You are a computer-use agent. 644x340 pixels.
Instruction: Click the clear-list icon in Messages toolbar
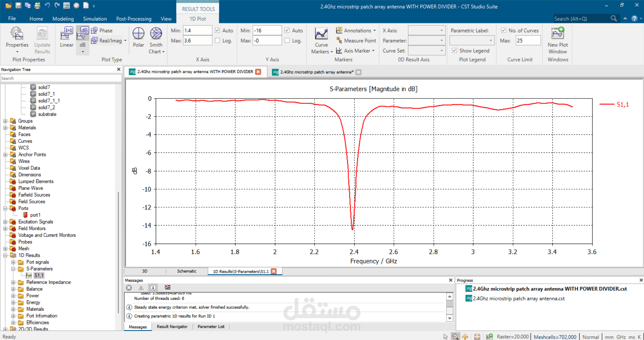tap(168, 287)
